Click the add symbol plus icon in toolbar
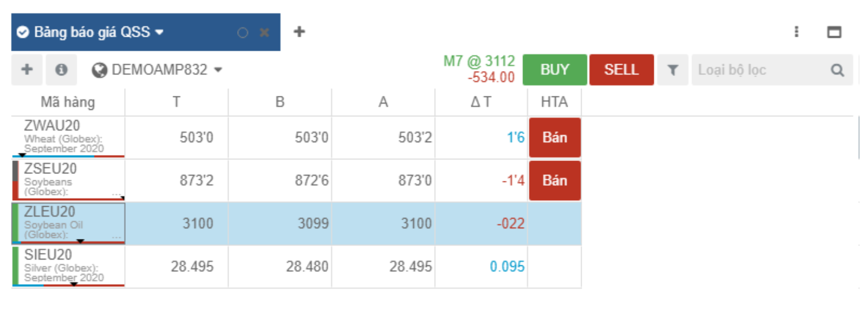The width and height of the screenshot is (868, 313). point(27,70)
